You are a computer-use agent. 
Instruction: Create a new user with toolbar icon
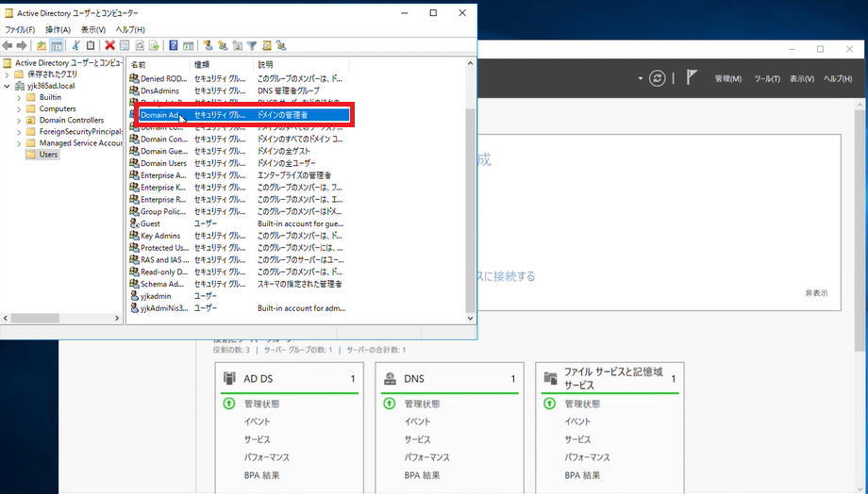click(208, 45)
